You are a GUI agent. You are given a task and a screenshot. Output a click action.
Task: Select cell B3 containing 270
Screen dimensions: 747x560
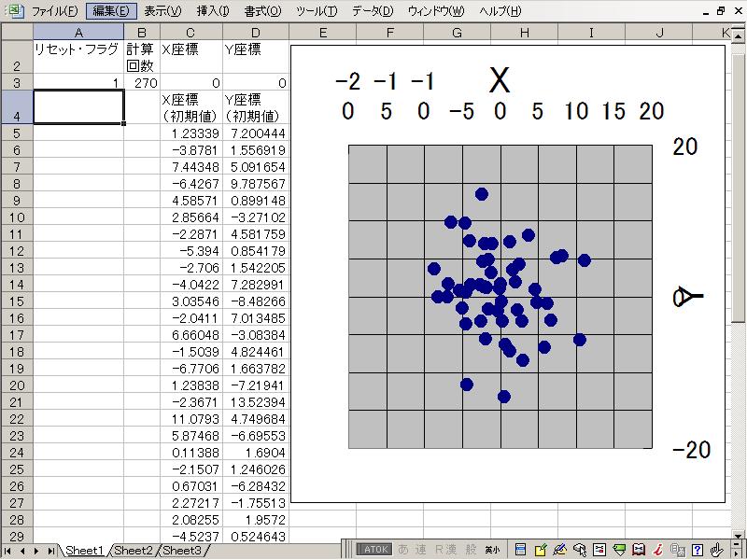(x=142, y=83)
